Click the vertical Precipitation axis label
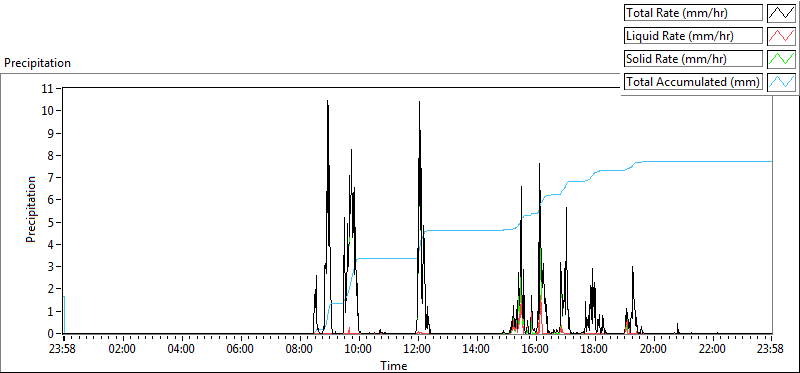Screen dimensions: 800x373 [x=31, y=210]
